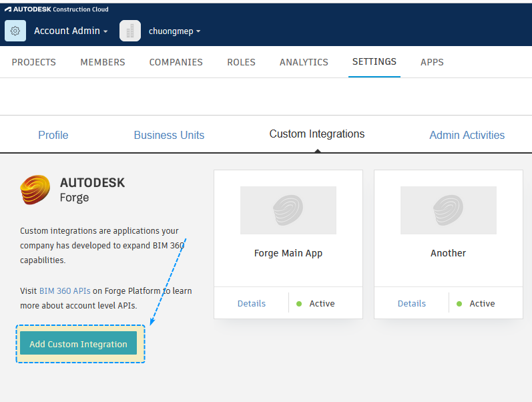Expand the Account Admin dropdown
Screen dimensions: 532x402
click(71, 31)
